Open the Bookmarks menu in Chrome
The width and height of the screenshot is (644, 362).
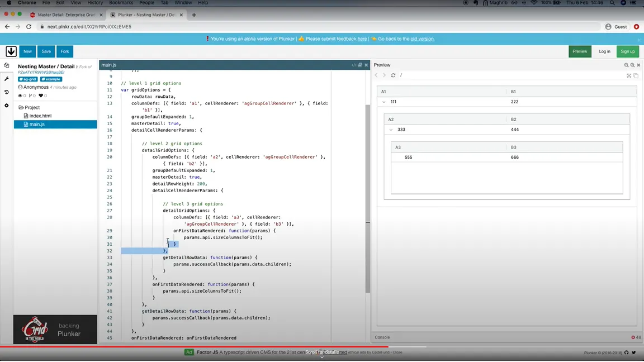click(121, 3)
